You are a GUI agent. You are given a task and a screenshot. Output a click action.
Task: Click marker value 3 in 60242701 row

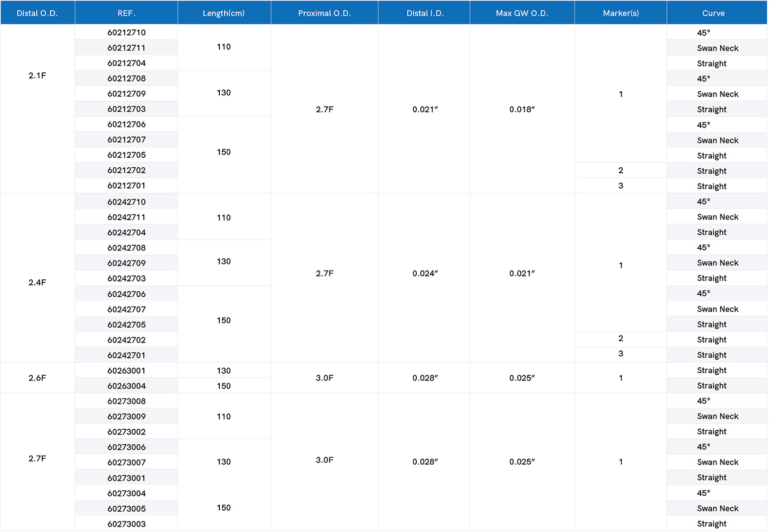click(621, 354)
